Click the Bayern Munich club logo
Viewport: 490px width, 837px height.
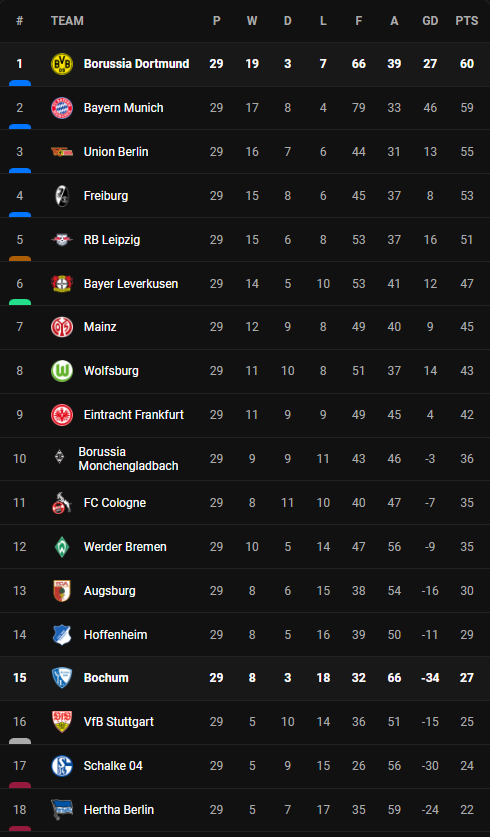62,108
